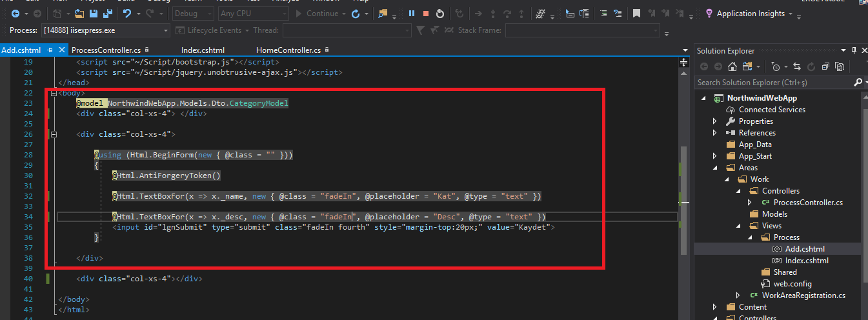Screen dimensions: 868x320
Task: Pause debugging with the Break All icon
Action: 411,14
